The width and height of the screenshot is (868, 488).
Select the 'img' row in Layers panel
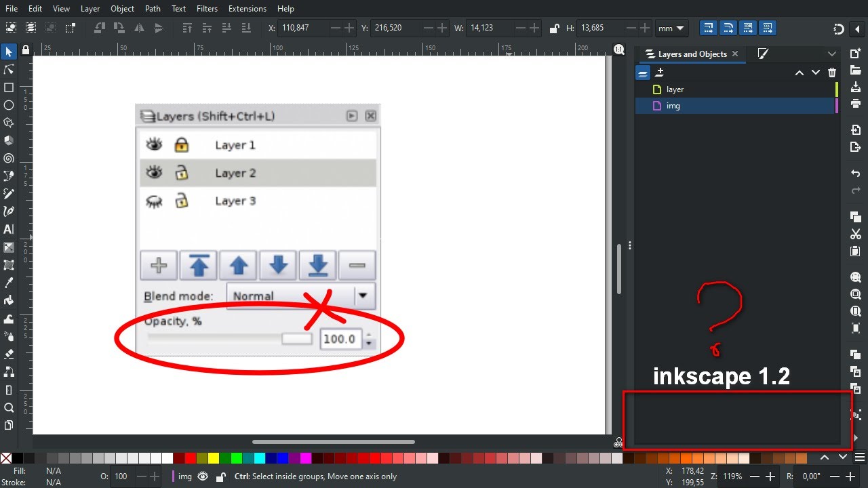[736, 106]
